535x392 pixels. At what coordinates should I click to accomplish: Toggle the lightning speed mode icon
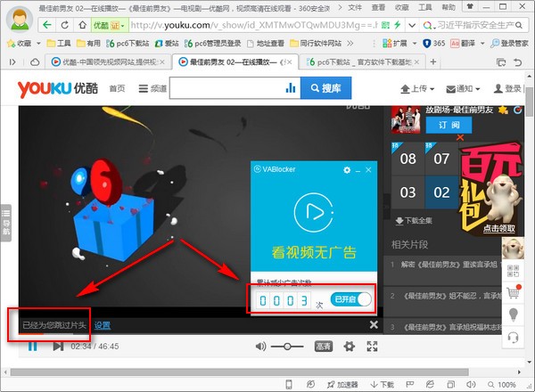pyautogui.click(x=397, y=25)
